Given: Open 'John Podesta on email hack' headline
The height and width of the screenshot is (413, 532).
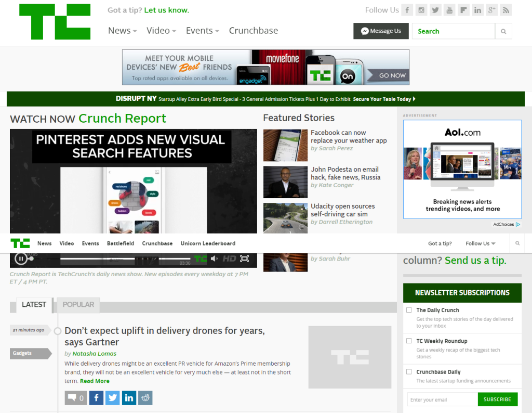Looking at the screenshot, I should tap(345, 173).
